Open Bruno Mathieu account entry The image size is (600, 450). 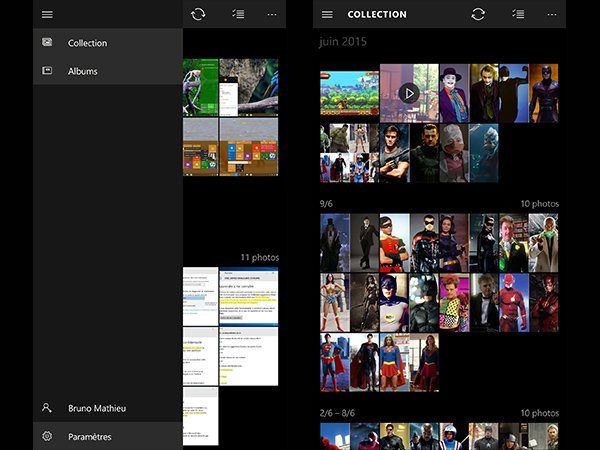pyautogui.click(x=108, y=408)
